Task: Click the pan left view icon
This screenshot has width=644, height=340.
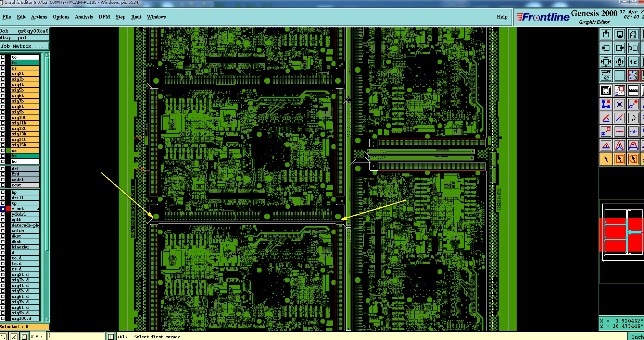Action: (606, 48)
